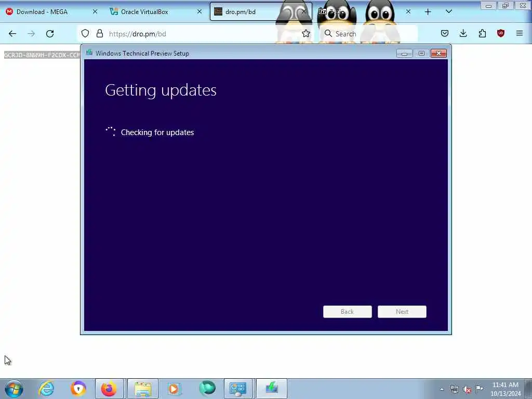Image resolution: width=532 pixels, height=399 pixels.
Task: Open the network status tray icon
Action: pos(454,390)
